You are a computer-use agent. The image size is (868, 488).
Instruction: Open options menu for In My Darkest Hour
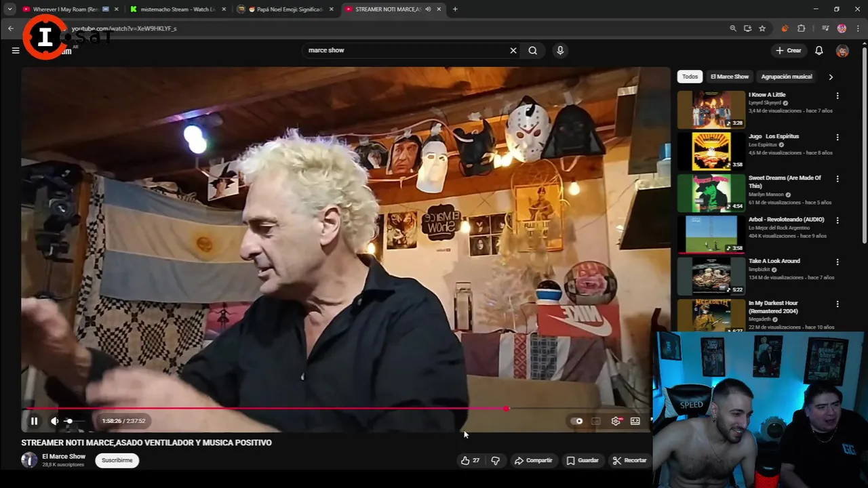837,304
